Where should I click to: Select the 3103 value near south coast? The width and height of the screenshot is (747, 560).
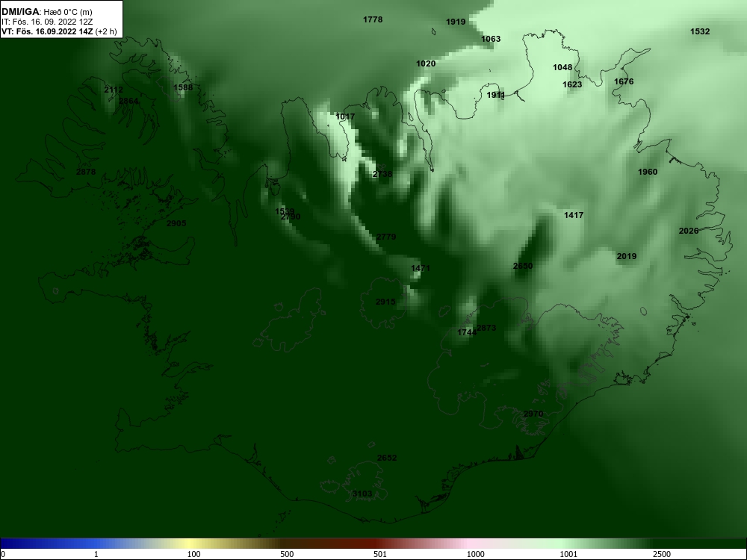point(362,494)
